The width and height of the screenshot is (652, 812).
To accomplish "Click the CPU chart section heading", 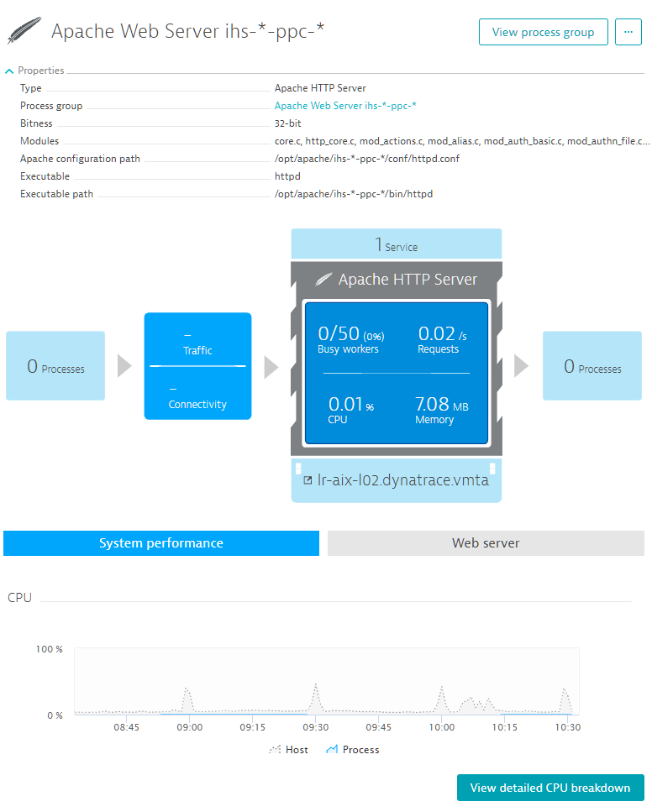I will [x=19, y=598].
